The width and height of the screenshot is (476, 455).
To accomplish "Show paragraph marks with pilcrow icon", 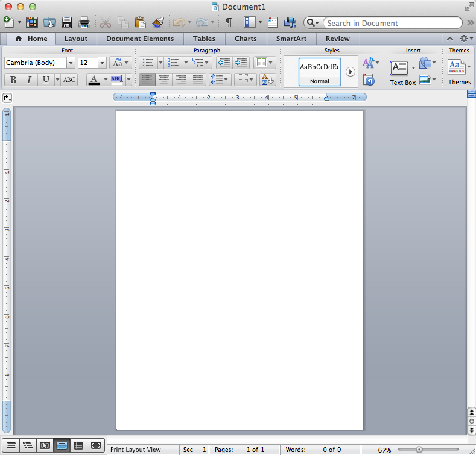I will (228, 23).
